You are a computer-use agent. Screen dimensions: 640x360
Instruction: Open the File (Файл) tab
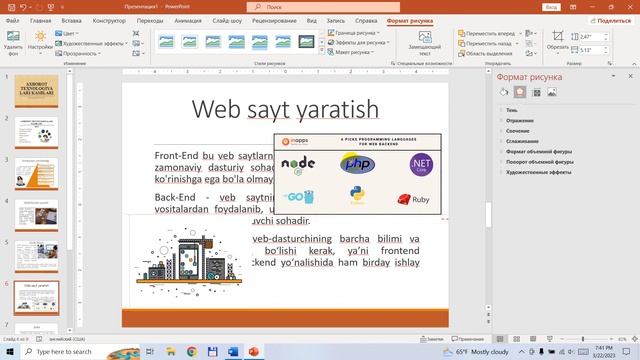13,20
